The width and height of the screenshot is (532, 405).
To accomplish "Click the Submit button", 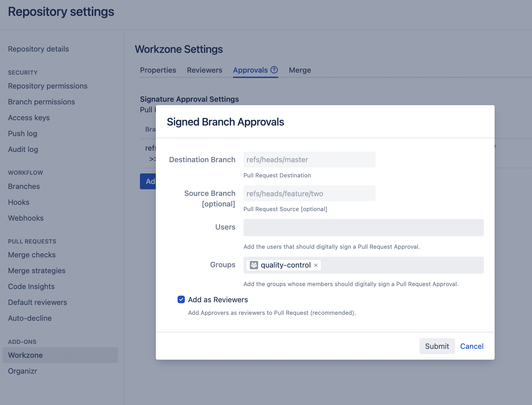I will coord(437,346).
